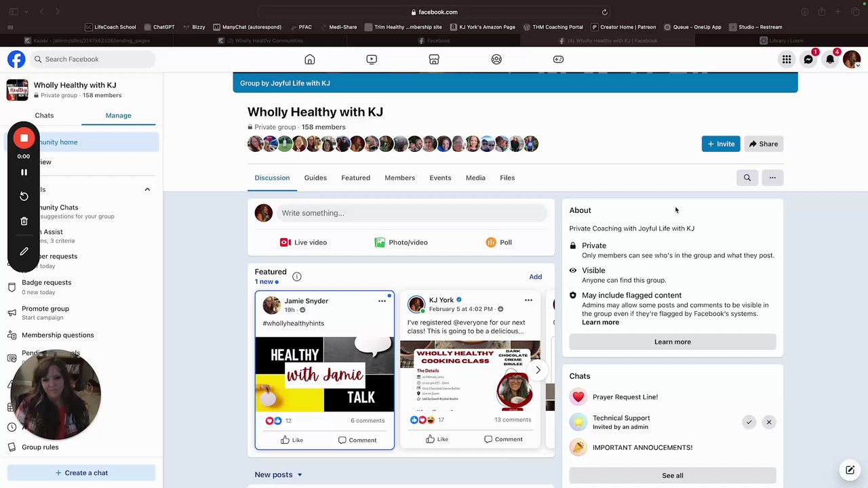868x488 pixels.
Task: Switch to the Guides tab
Action: pos(315,178)
